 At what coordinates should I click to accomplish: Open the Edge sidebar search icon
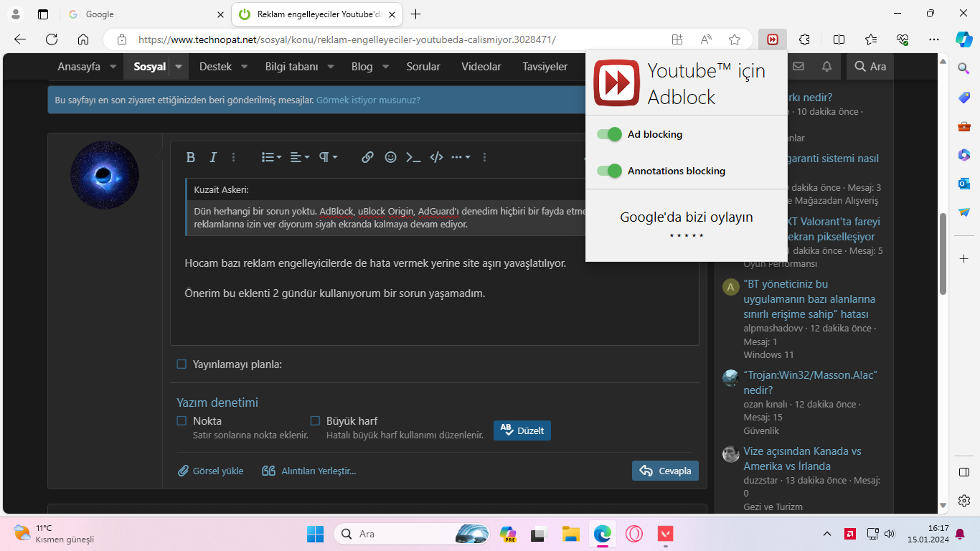pos(963,68)
